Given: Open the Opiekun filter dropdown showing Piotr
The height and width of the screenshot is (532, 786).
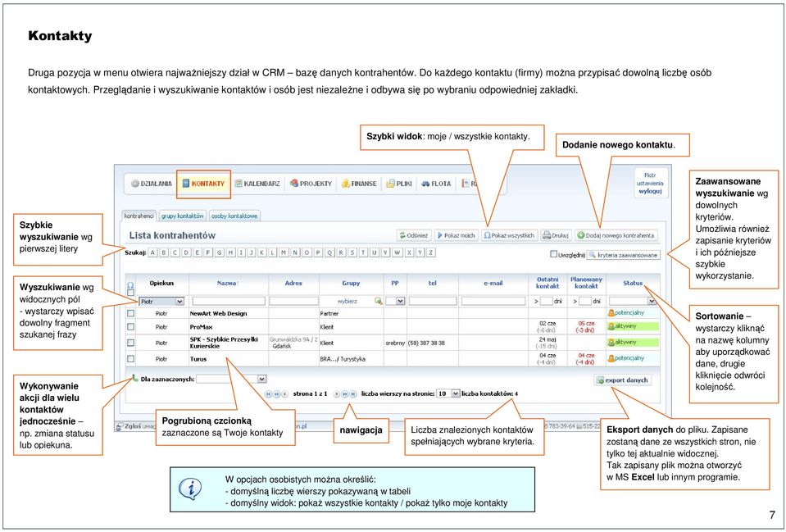Looking at the screenshot, I should coord(161,302).
